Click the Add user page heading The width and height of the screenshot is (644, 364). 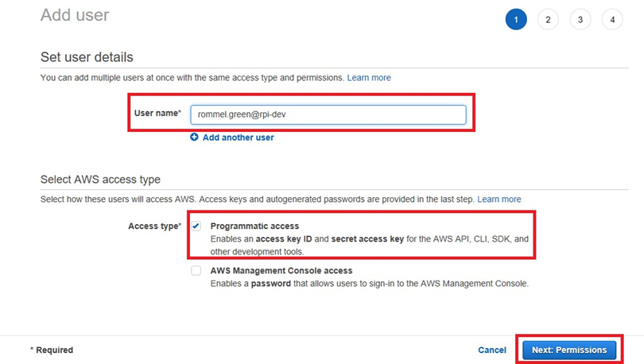point(75,15)
